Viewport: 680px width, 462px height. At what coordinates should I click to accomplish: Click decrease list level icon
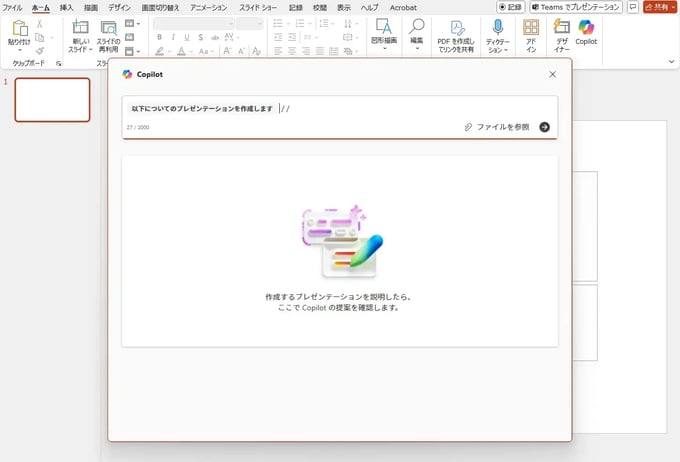pos(278,37)
